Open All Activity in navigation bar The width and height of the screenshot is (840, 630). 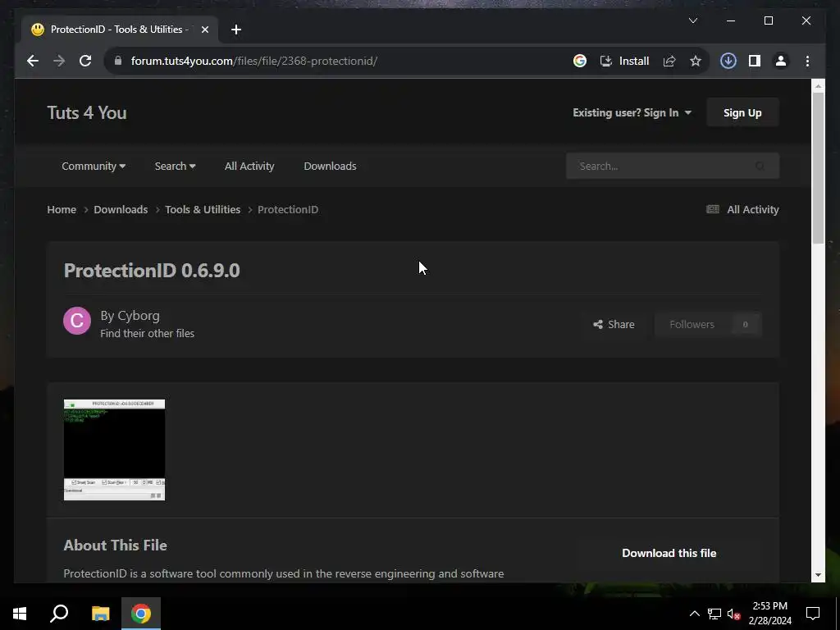249,166
